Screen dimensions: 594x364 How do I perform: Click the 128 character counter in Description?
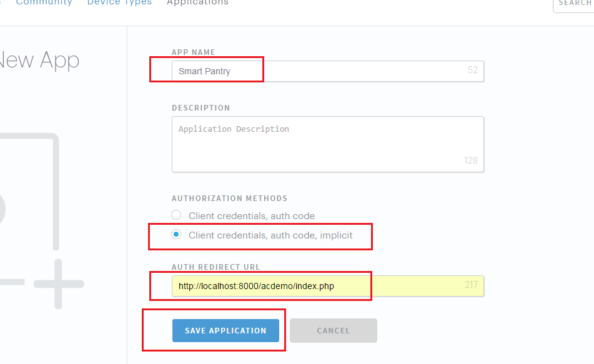470,160
